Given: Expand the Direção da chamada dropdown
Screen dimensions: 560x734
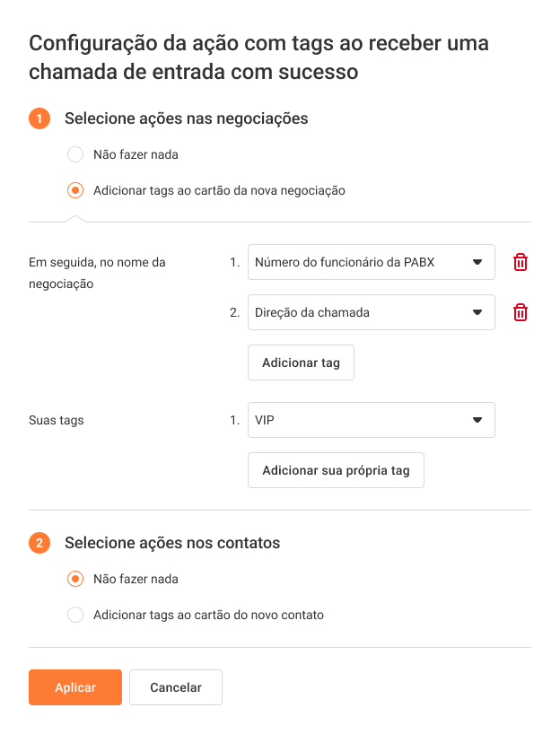Looking at the screenshot, I should [372, 312].
